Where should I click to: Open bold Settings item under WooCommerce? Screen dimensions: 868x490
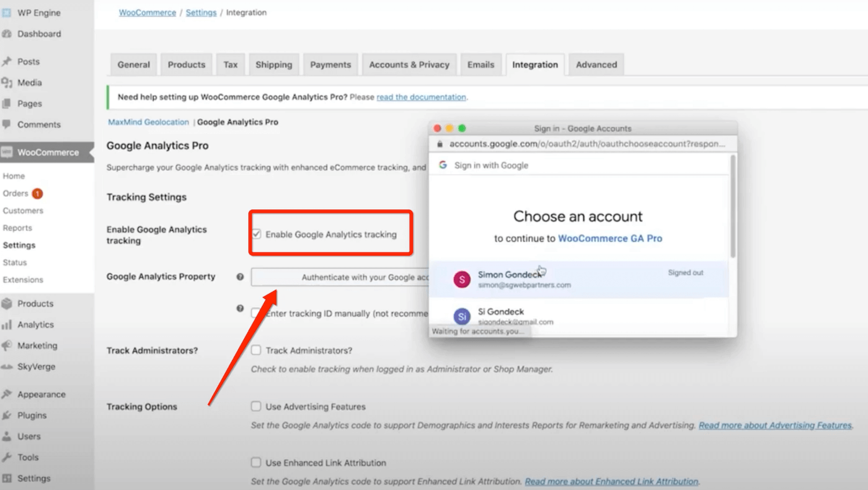click(x=19, y=245)
